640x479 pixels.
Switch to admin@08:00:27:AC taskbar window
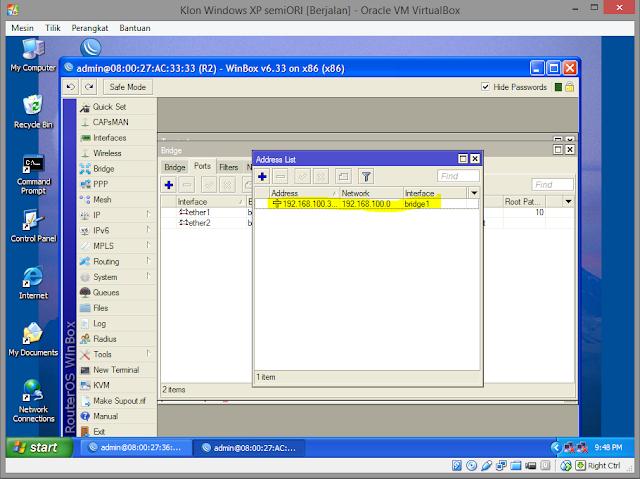[x=249, y=448]
